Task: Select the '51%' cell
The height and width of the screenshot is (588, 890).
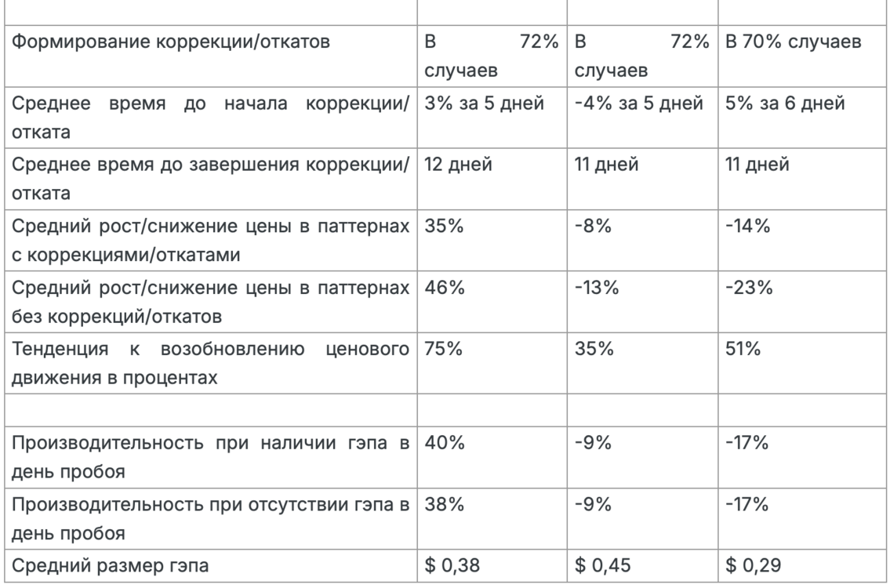Action: coord(743,348)
